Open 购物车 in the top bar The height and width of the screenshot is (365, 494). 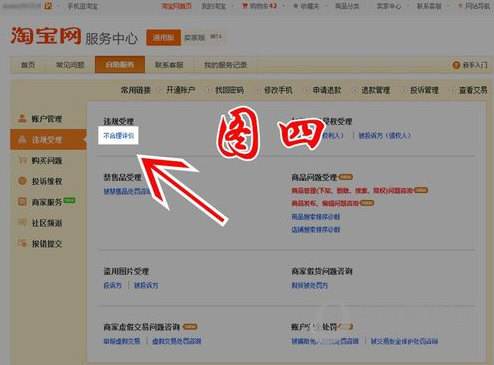263,6
